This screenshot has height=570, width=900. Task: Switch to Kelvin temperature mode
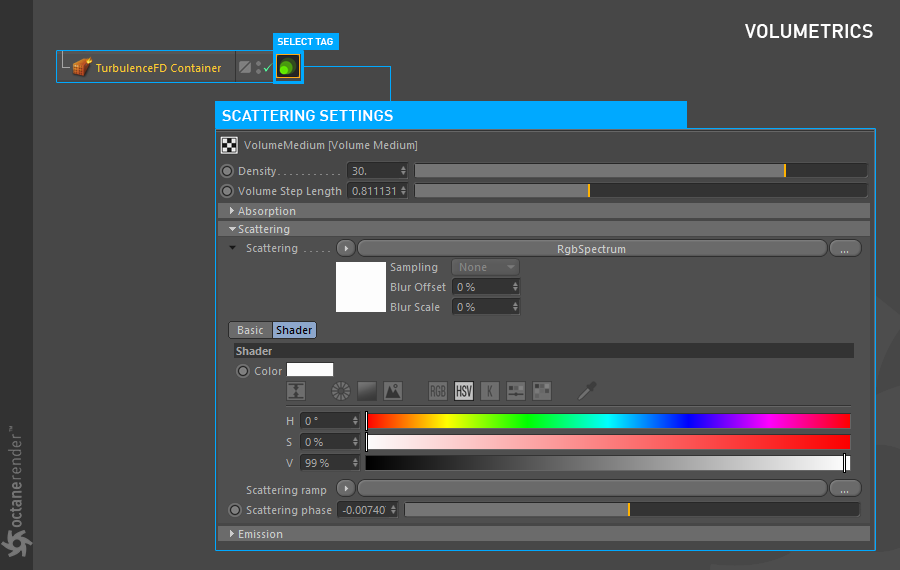coord(490,391)
